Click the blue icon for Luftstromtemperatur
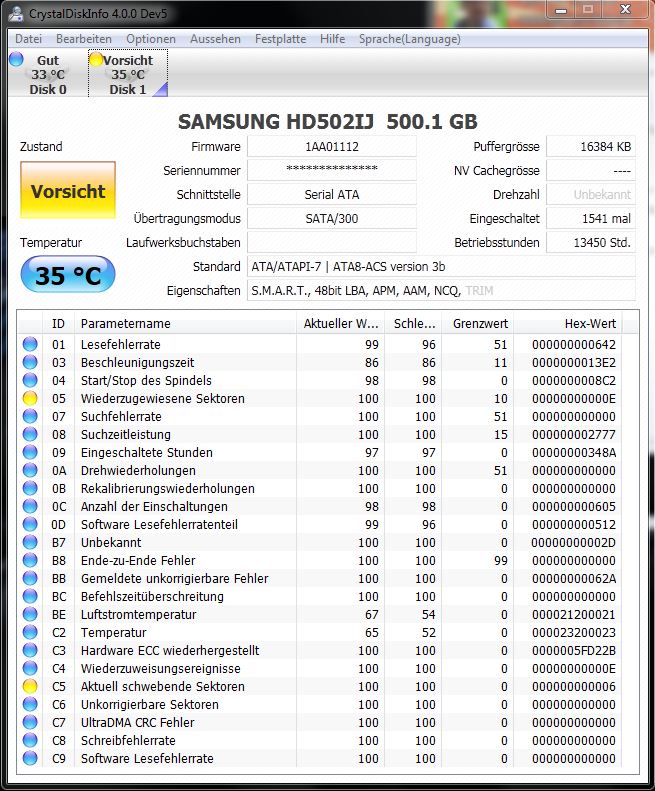This screenshot has width=655, height=791. click(x=30, y=614)
